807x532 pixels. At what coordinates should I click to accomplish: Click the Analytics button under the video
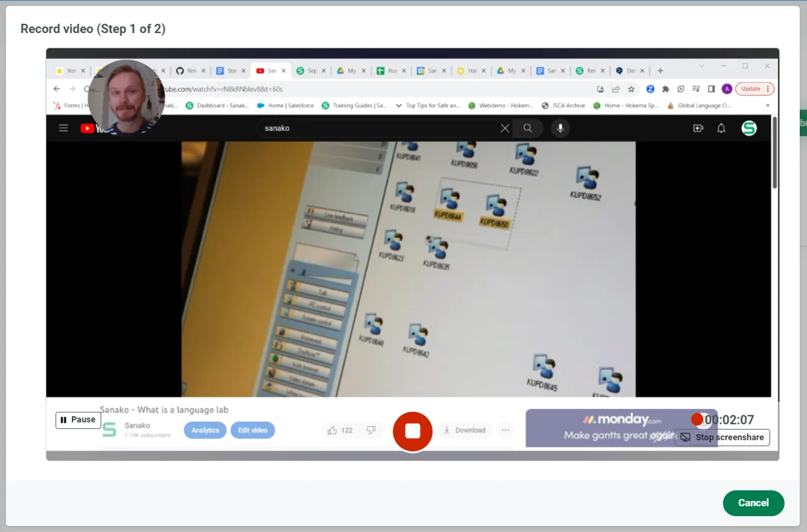pos(205,430)
